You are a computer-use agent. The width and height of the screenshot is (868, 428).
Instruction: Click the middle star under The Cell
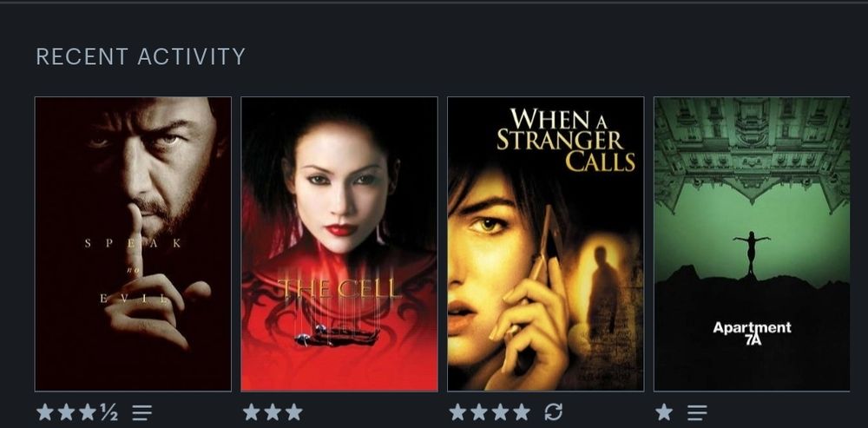coord(273,412)
